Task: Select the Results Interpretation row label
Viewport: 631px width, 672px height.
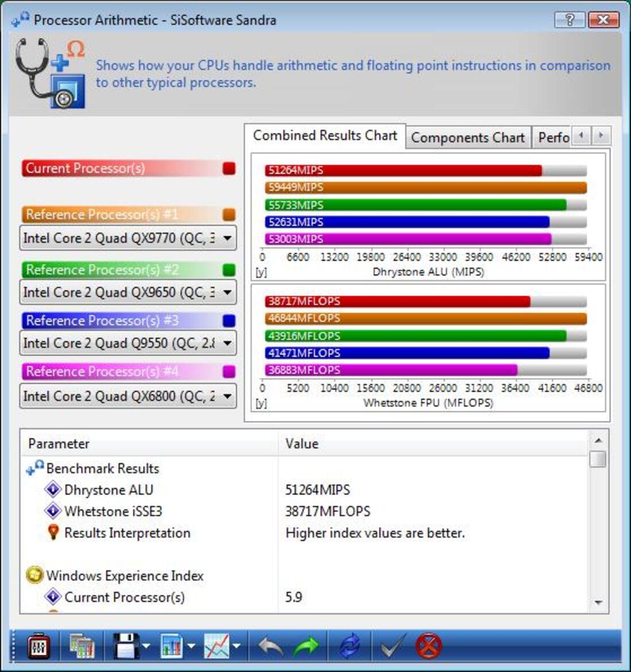Action: tap(127, 532)
